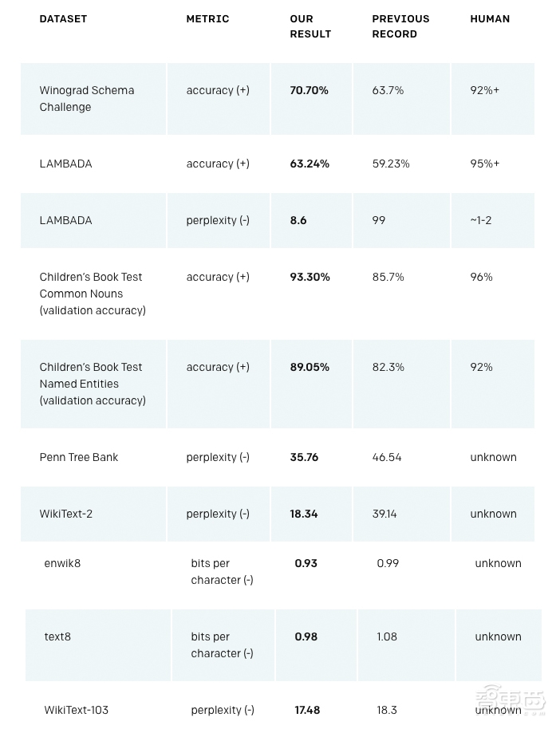
Task: Select the WikiText-103 dataset name
Action: click(x=77, y=710)
